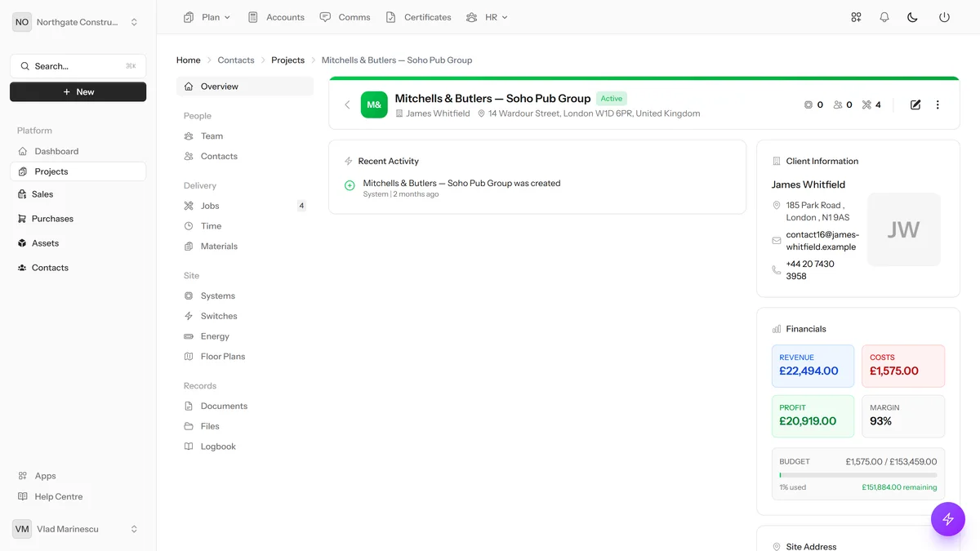Focus the Search field

pyautogui.click(x=78, y=66)
